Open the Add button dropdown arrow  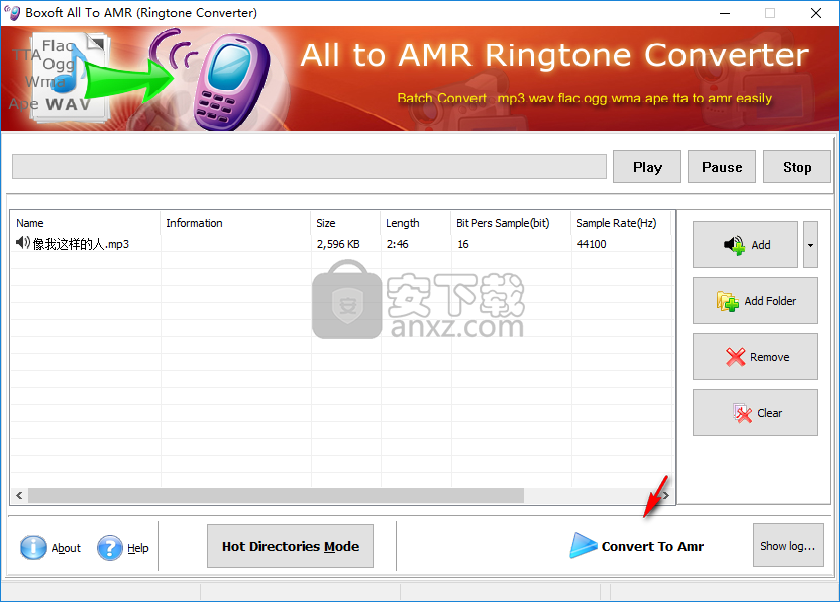pos(811,245)
